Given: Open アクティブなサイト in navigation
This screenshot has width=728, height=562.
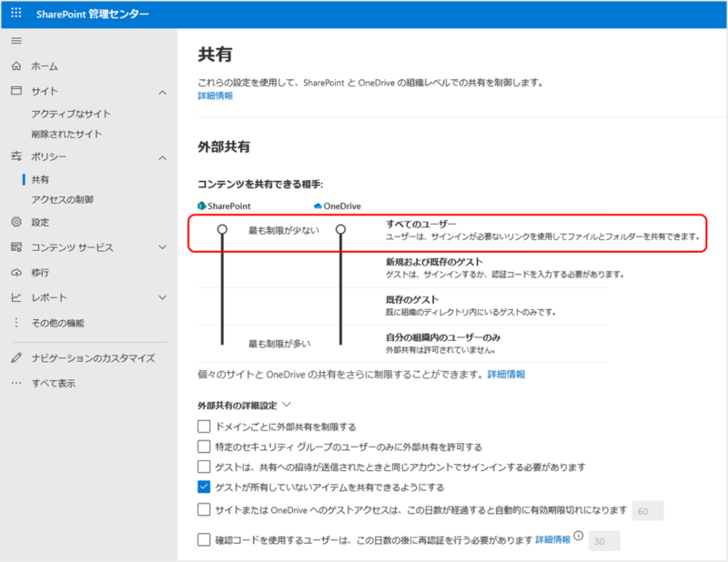Looking at the screenshot, I should (71, 114).
